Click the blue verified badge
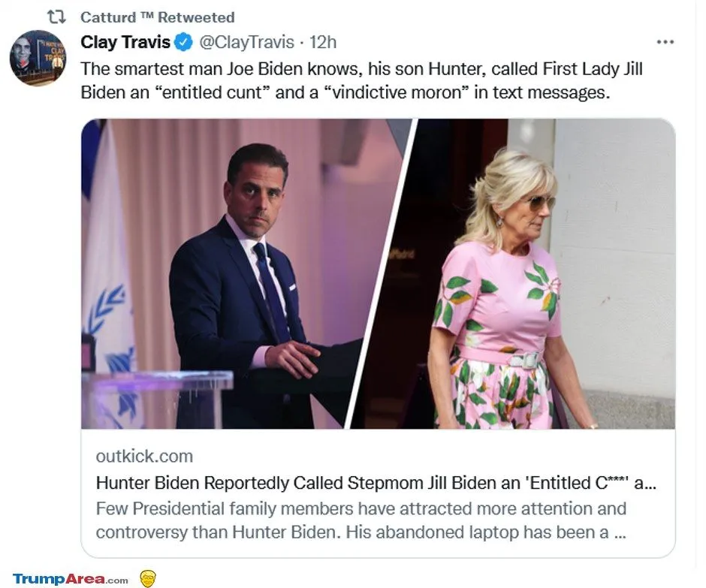 click(x=183, y=42)
